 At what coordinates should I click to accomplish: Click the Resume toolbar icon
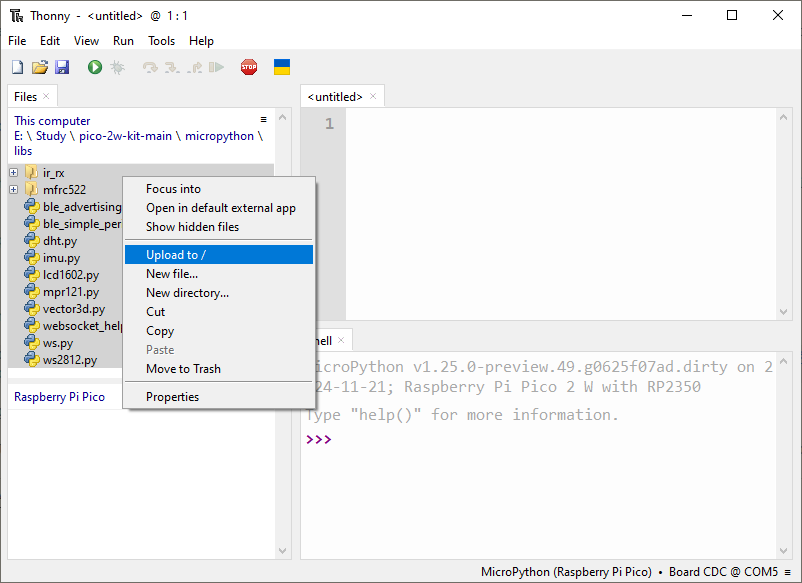(216, 67)
